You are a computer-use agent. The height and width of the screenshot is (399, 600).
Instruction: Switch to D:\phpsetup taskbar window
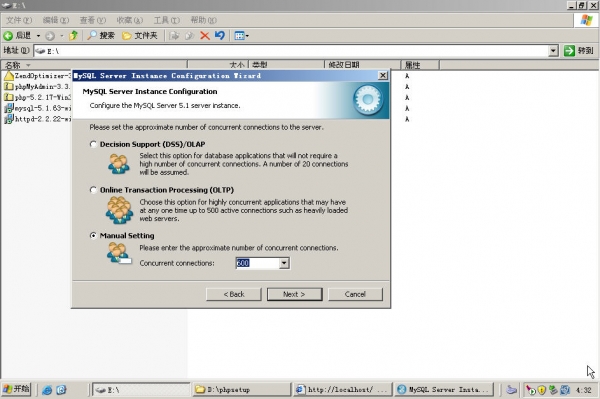pyautogui.click(x=242, y=390)
